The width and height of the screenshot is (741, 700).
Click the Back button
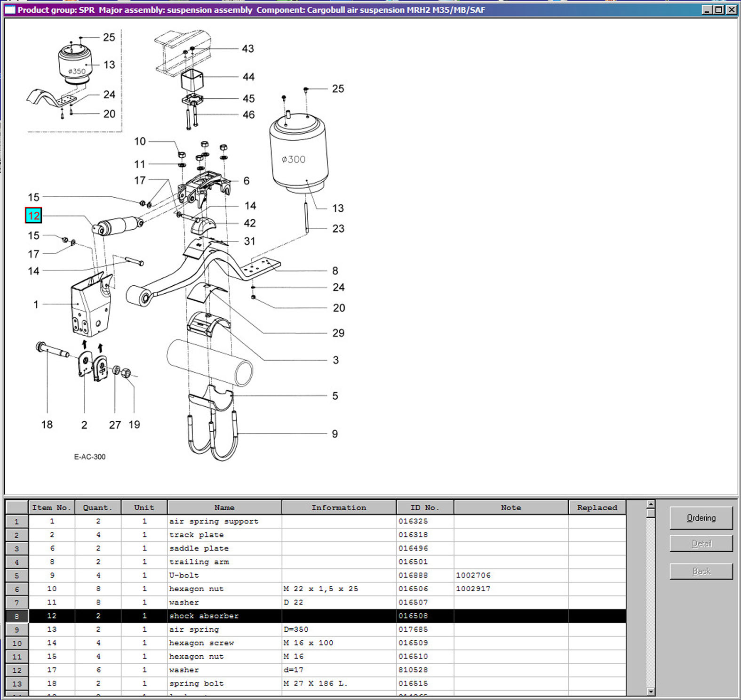point(701,571)
